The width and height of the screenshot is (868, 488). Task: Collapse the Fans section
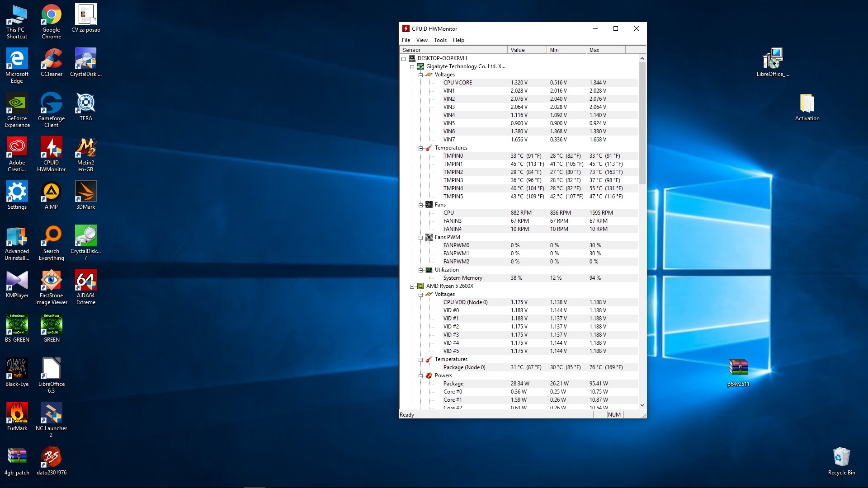421,205
